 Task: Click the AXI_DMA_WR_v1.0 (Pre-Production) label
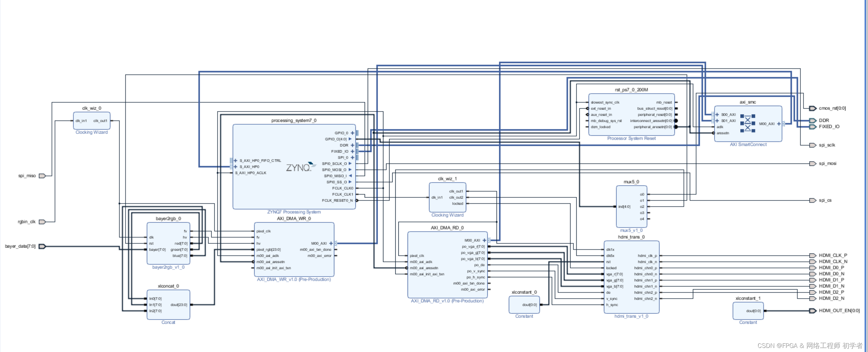click(294, 279)
